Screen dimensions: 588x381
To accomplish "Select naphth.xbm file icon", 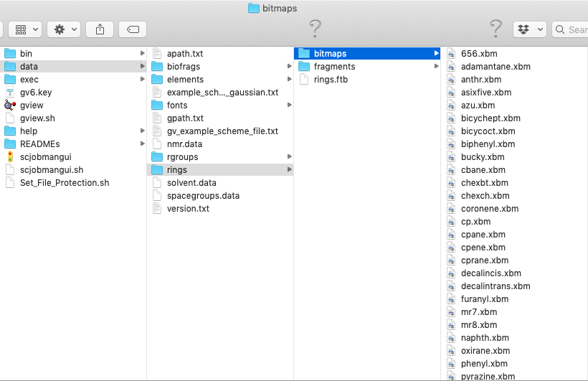I will (451, 338).
